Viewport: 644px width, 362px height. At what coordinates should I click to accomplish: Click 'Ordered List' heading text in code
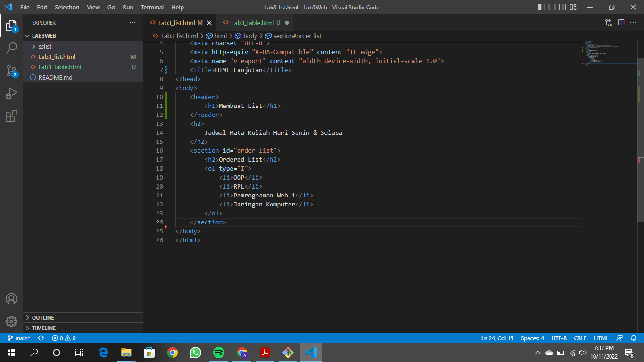tap(240, 160)
